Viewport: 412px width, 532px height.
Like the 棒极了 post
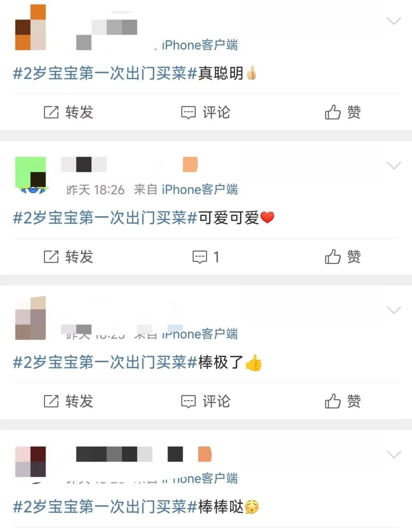click(343, 401)
